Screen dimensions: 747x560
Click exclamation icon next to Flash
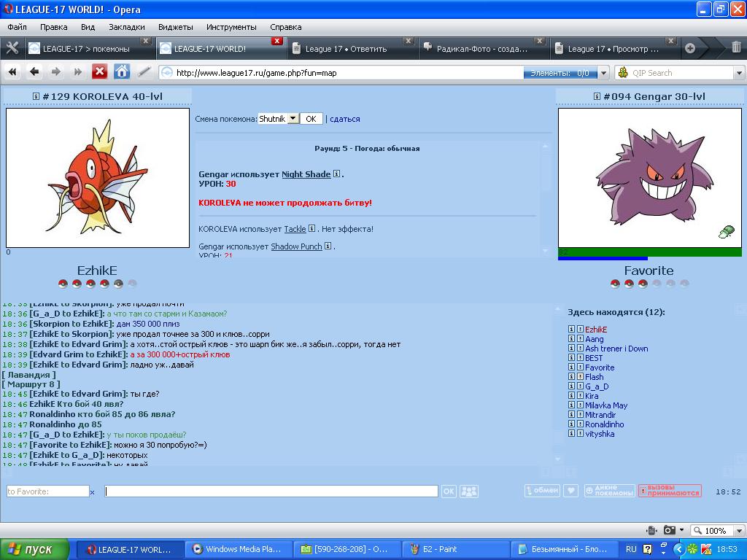tap(580, 377)
